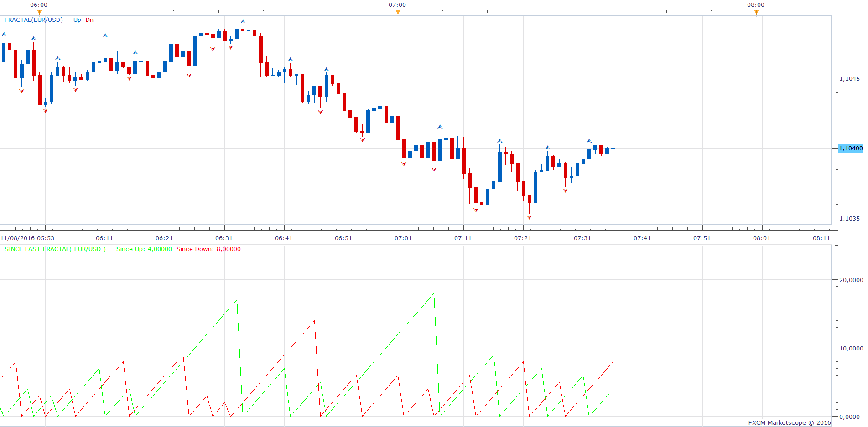868x427 pixels.
Task: Click the 0,0000 indicator axis label
Action: 849,417
